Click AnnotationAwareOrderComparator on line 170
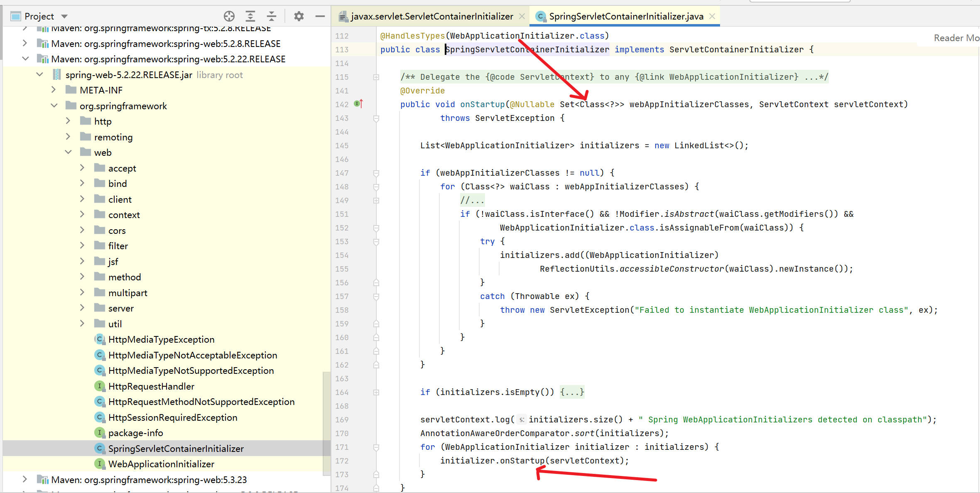 click(x=495, y=433)
